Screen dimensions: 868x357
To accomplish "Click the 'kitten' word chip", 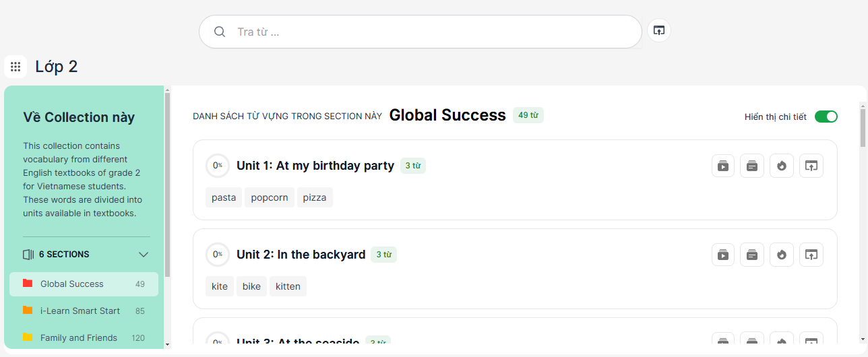I will point(288,286).
